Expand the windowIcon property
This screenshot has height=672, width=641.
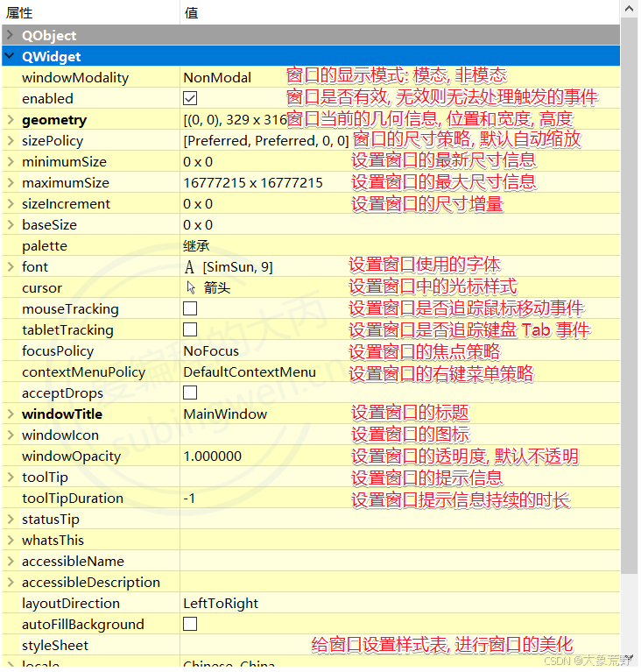(x=11, y=435)
